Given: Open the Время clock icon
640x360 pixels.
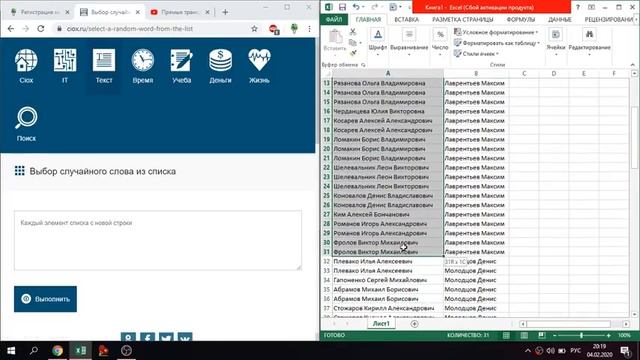Looking at the screenshot, I should 142,65.
